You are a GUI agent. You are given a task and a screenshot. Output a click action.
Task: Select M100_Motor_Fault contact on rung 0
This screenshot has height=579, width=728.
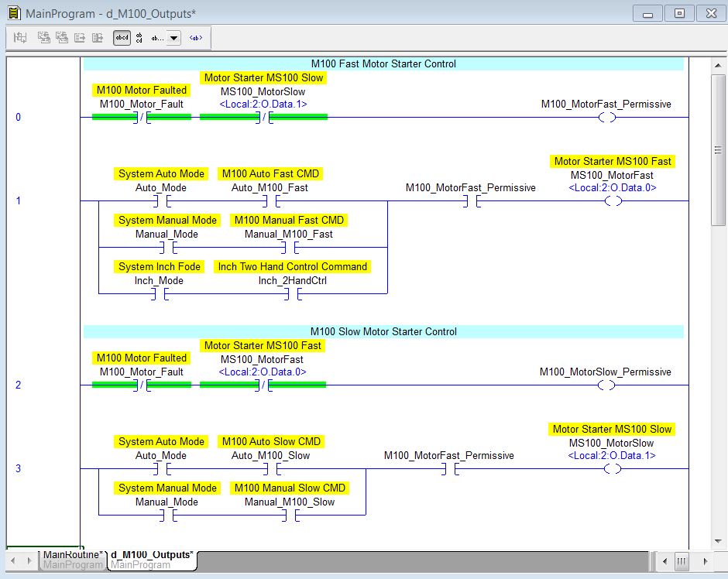(142, 118)
